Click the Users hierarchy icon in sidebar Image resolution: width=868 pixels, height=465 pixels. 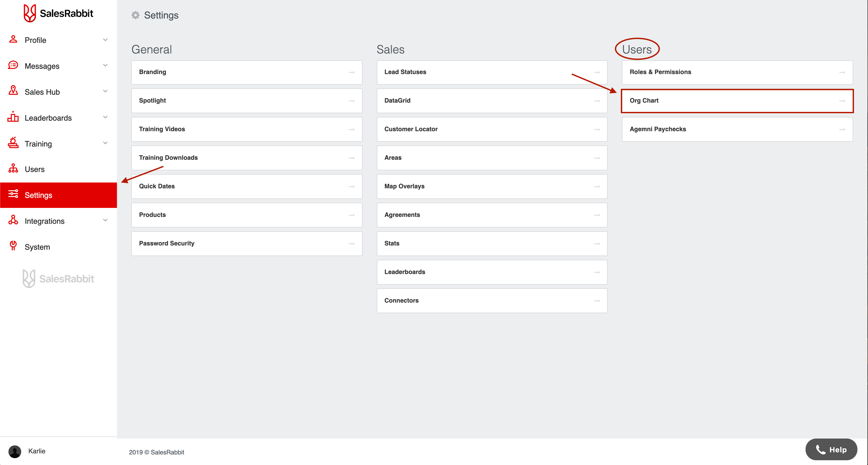tap(13, 168)
